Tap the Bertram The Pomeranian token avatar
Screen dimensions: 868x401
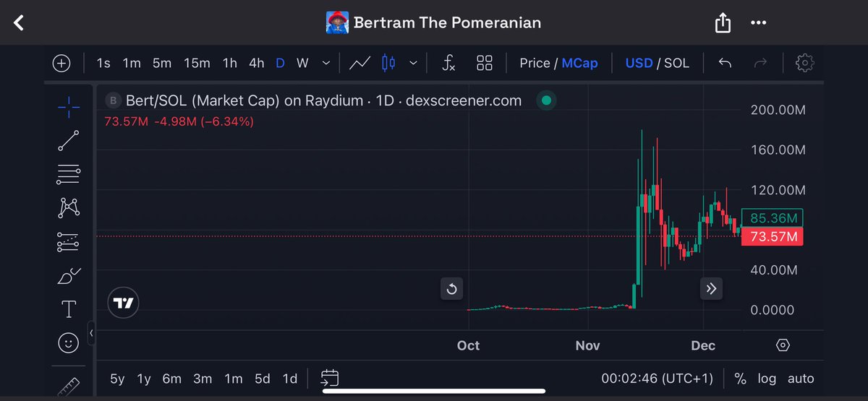tap(337, 22)
